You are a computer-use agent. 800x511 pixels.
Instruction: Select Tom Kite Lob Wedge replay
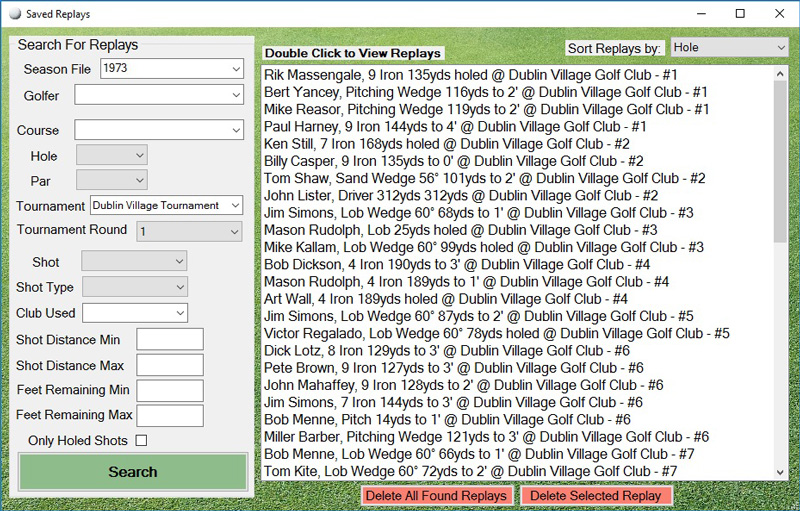point(470,471)
